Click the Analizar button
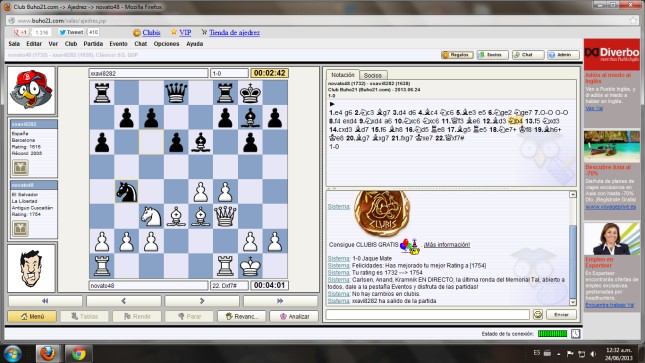 point(295,316)
